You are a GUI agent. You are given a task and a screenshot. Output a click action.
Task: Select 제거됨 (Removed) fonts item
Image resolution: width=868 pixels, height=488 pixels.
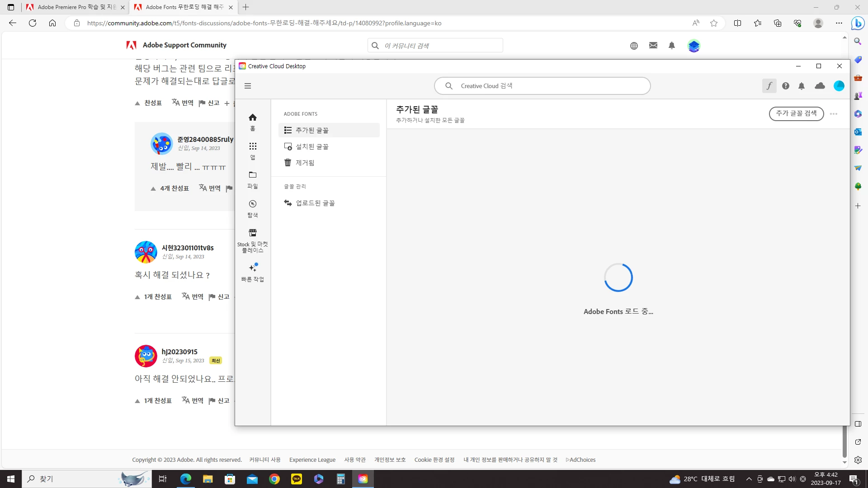(305, 163)
